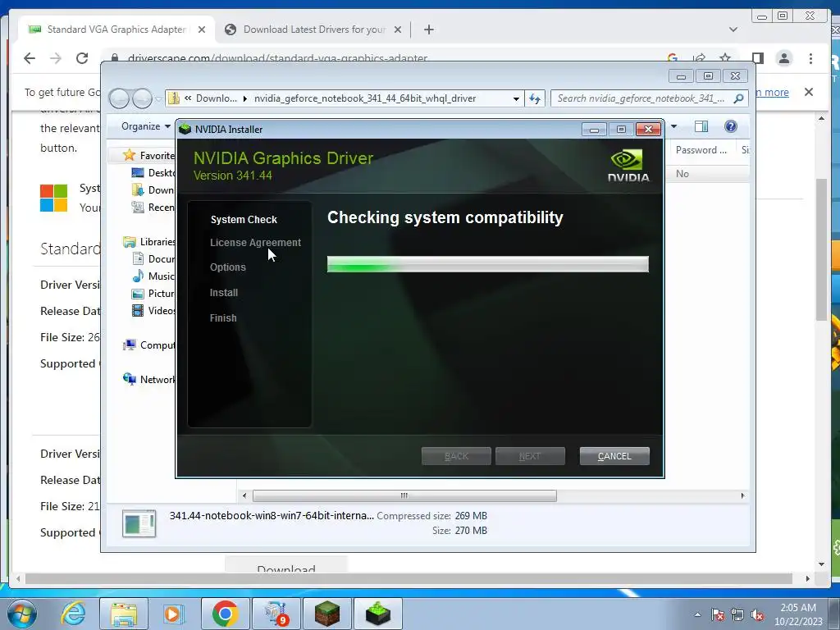
Task: Select Network in Explorer navigation pane
Action: tap(149, 379)
